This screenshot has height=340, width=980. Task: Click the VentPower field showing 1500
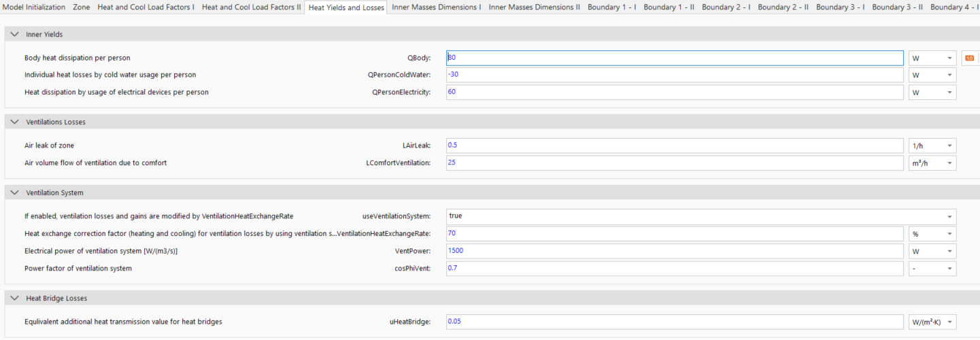point(675,251)
